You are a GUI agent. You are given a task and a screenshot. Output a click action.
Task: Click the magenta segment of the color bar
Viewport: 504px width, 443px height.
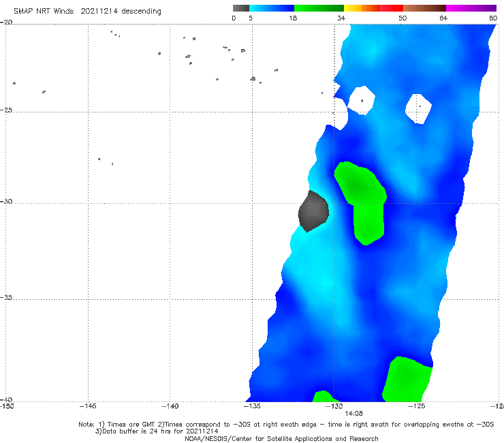click(x=471, y=8)
